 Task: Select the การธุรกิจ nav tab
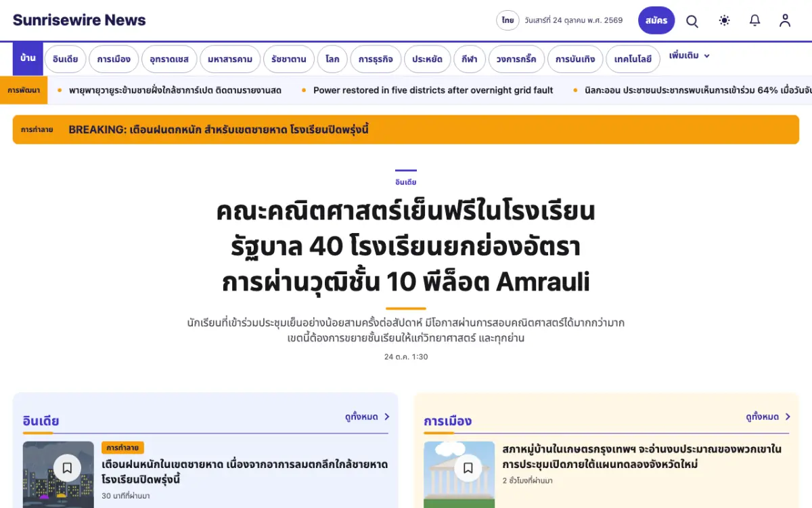tap(376, 59)
